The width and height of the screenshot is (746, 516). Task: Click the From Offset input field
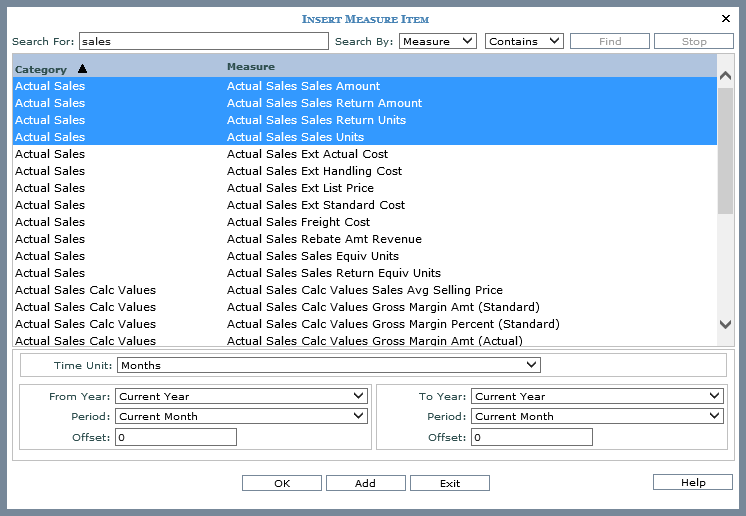(x=176, y=437)
